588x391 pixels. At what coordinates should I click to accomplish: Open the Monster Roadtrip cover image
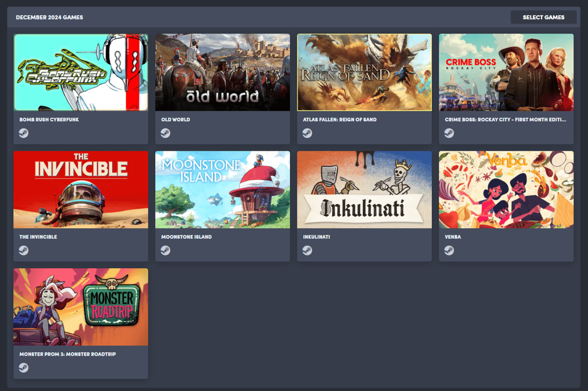click(80, 307)
